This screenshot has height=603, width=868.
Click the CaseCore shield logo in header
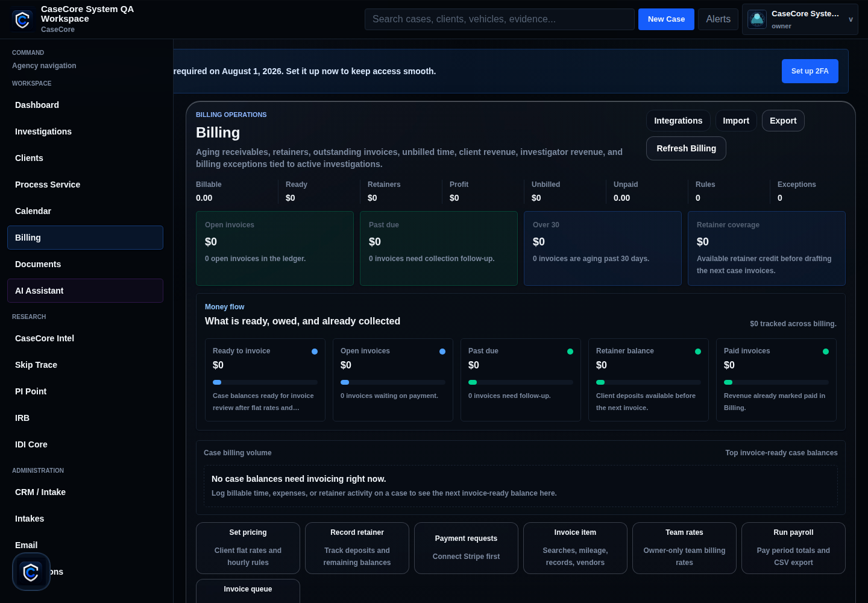(22, 20)
